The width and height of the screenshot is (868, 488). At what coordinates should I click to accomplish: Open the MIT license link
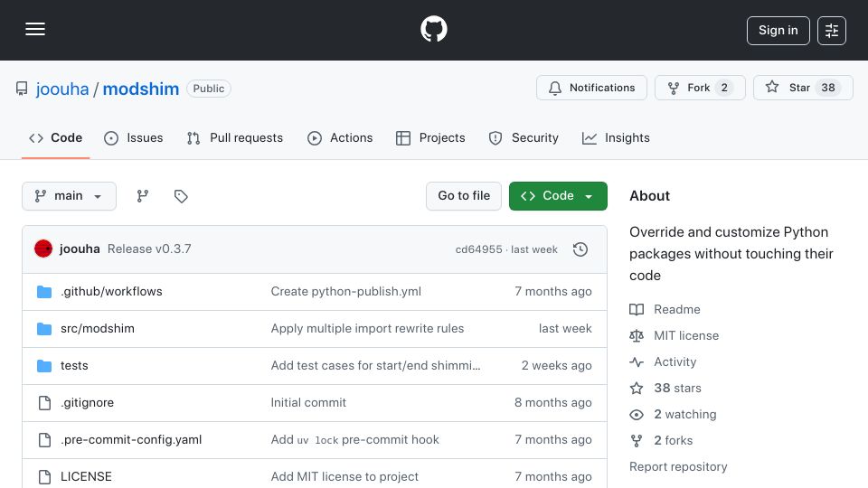tap(675, 336)
